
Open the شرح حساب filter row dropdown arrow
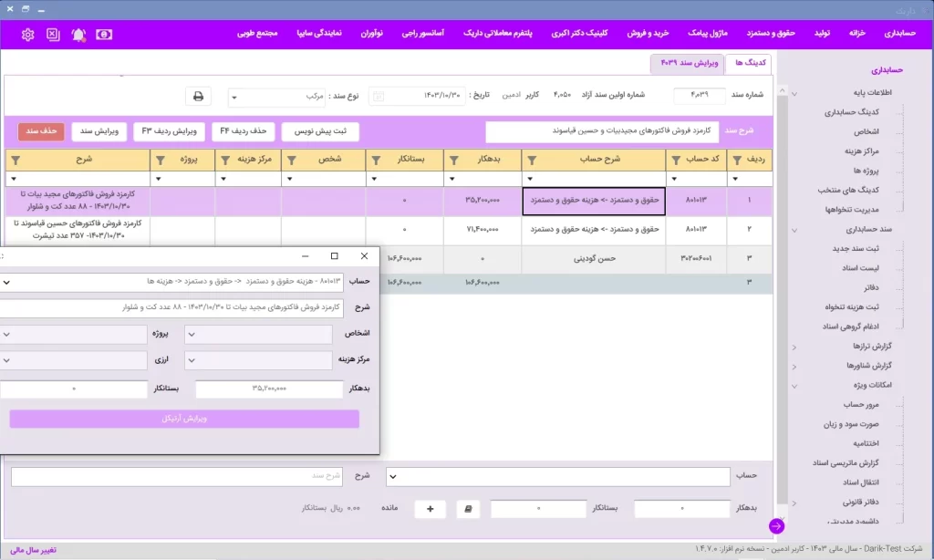[530, 179]
